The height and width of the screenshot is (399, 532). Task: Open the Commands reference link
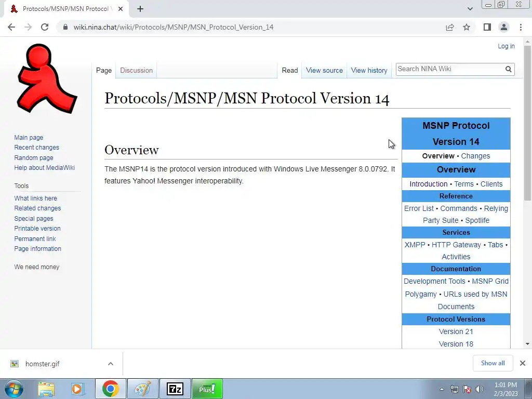459,208
